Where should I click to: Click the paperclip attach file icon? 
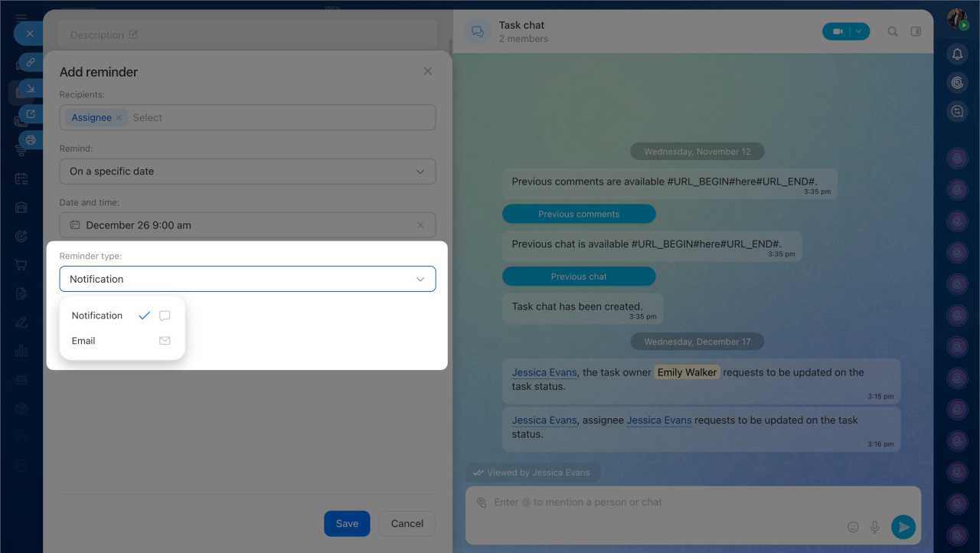pos(482,502)
